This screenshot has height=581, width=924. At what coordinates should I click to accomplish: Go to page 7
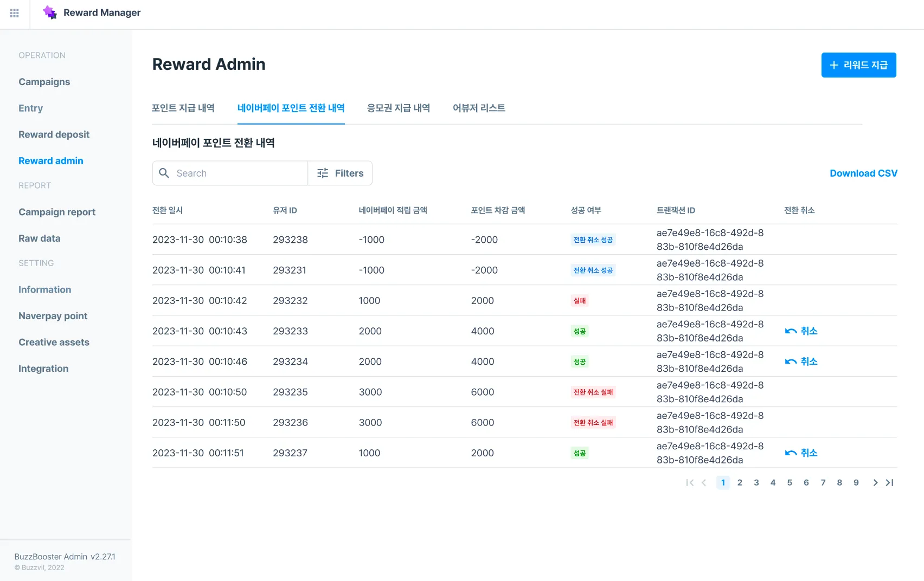coord(823,482)
